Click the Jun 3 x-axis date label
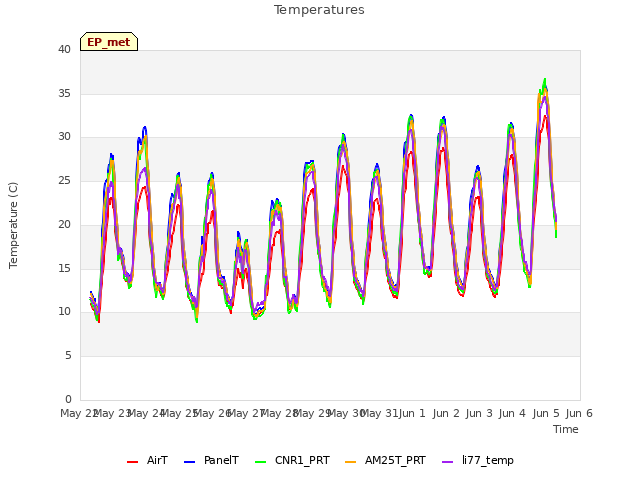This screenshot has width=640, height=480. tap(479, 413)
